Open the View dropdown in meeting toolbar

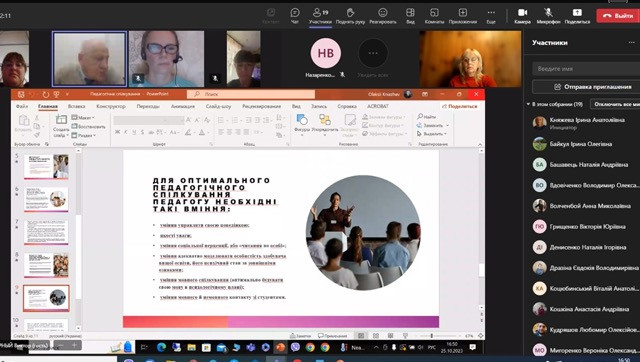pyautogui.click(x=410, y=16)
